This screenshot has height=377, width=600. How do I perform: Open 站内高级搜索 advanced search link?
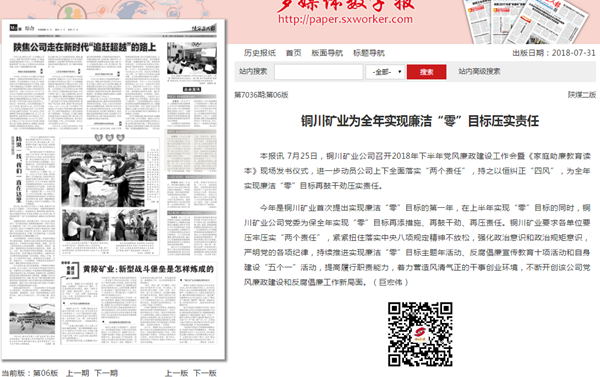pyautogui.click(x=479, y=71)
